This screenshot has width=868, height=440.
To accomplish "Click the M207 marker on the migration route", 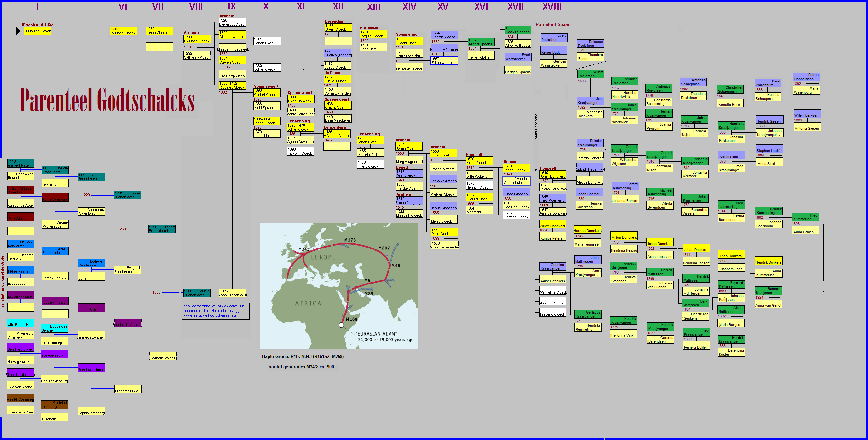I will tap(384, 248).
